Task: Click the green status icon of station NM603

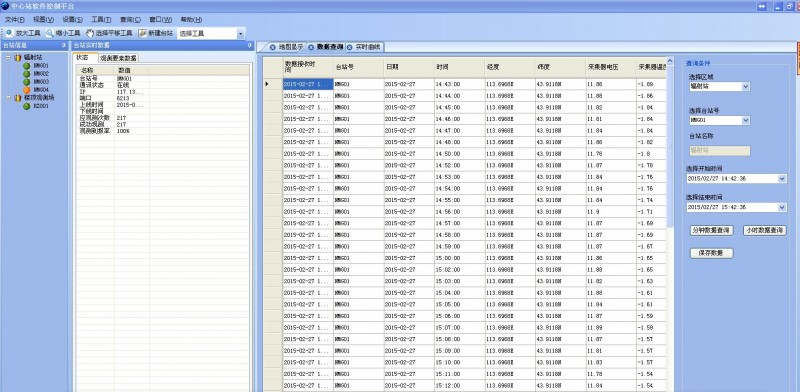Action: point(27,82)
